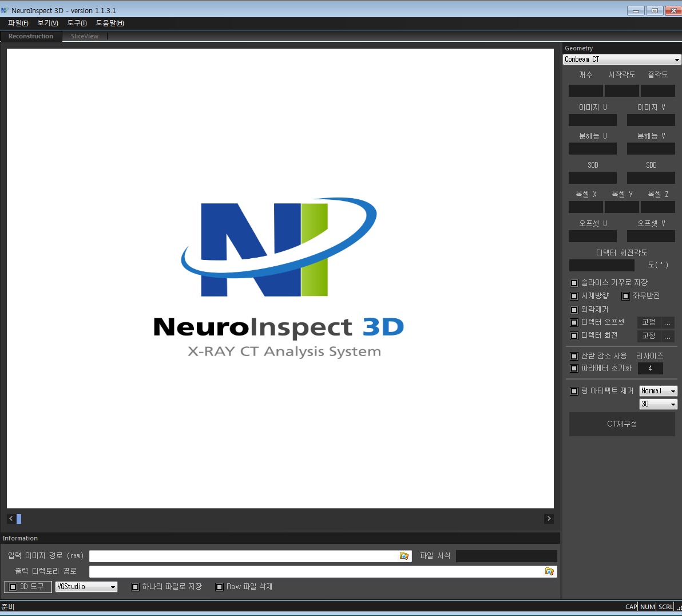Click the image scrollbar thumb
The height and width of the screenshot is (616, 682).
point(19,519)
